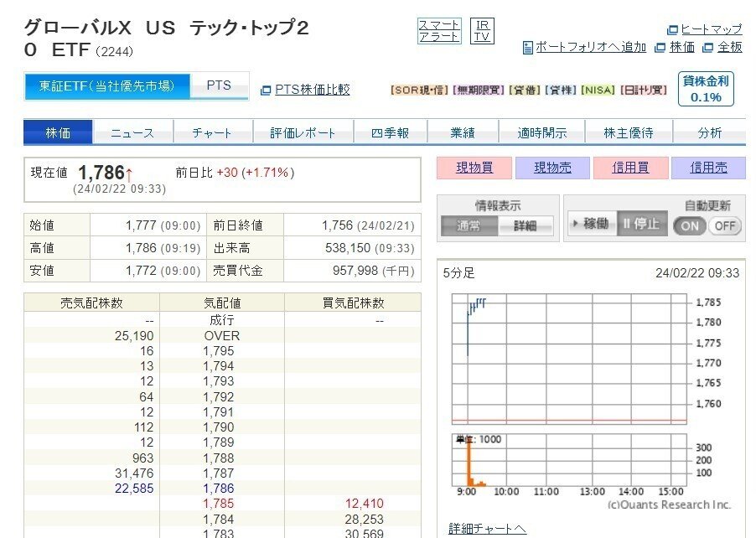Click the 出来高 volume value 538,150
756x538 pixels.
tap(348, 248)
